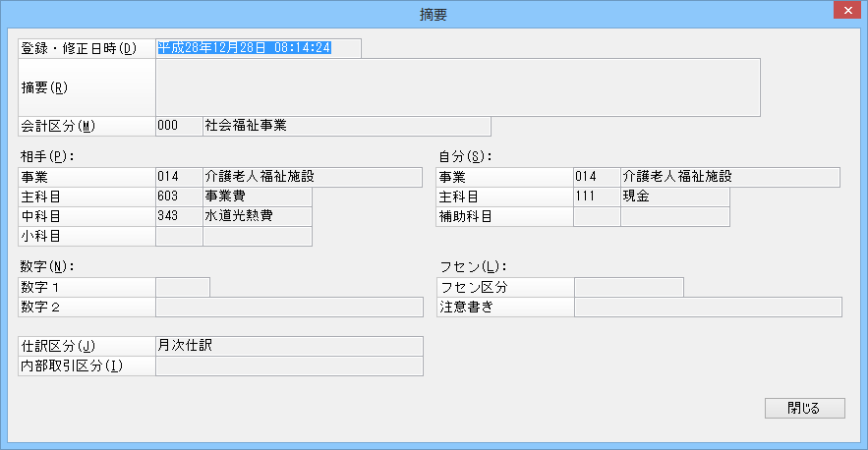Click the 相手 事業 code field 014
The width and height of the screenshot is (868, 450).
pyautogui.click(x=178, y=177)
